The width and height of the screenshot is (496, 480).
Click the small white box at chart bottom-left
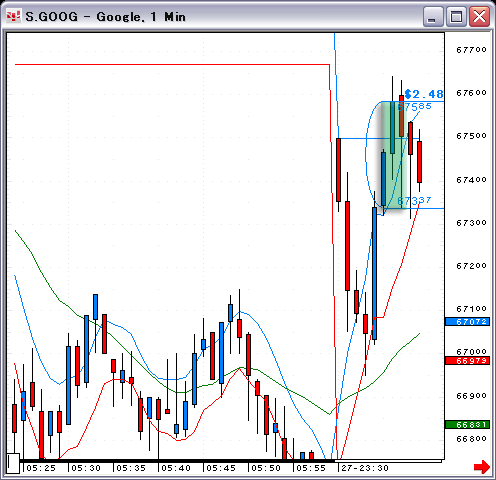pyautogui.click(x=13, y=463)
